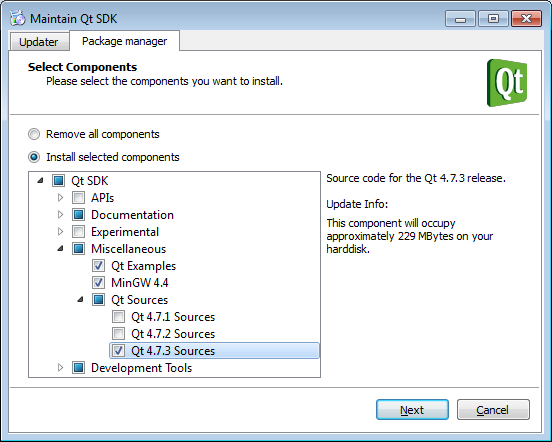Check the Qt 4.7.2 Sources checkbox
Image resolution: width=552 pixels, height=442 pixels.
(118, 334)
